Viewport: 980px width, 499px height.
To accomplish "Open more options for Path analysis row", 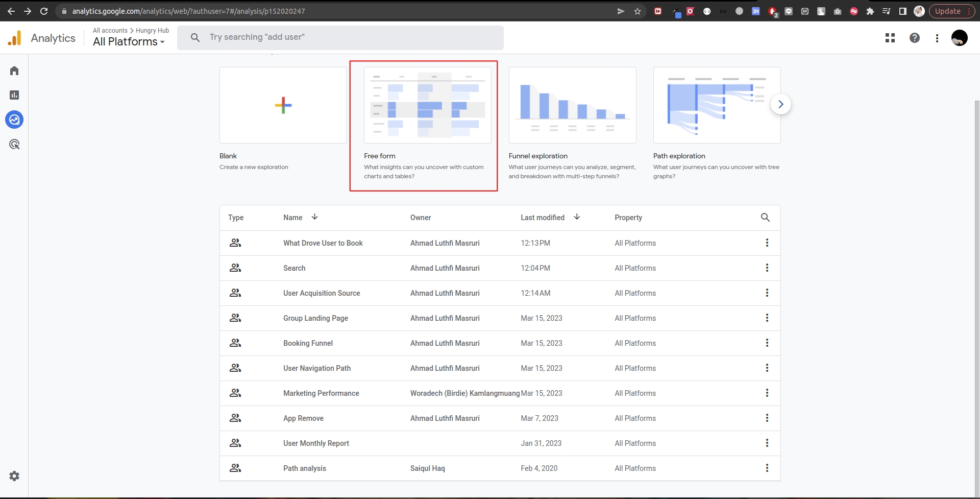I will tap(767, 468).
